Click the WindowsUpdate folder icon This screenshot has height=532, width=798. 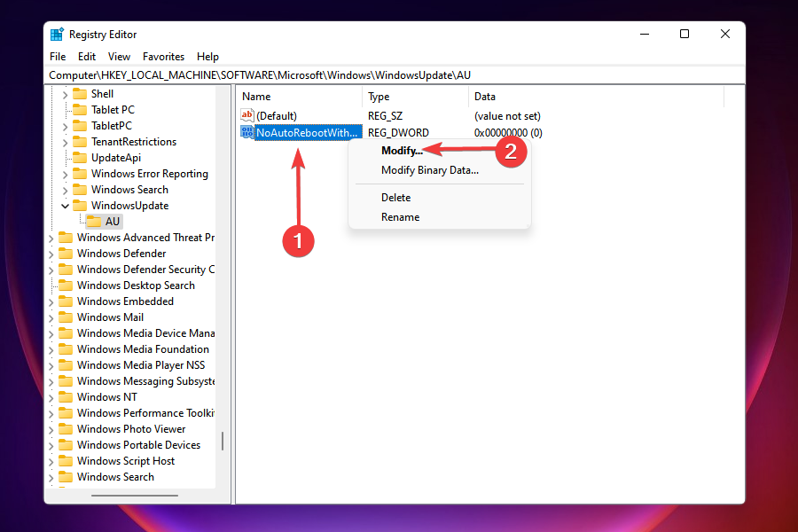click(x=80, y=206)
